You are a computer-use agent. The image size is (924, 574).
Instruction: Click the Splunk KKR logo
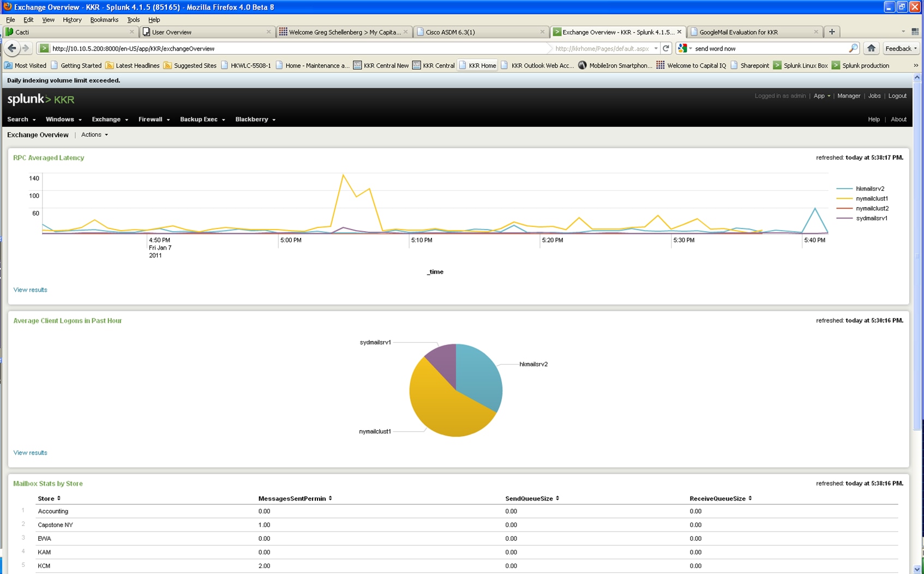pos(41,99)
